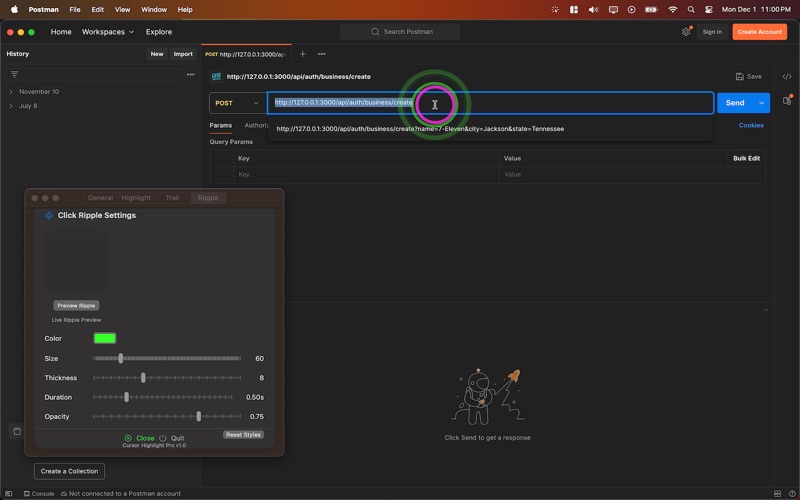800x500 pixels.
Task: Open the green ripple Color swatch
Action: click(105, 338)
